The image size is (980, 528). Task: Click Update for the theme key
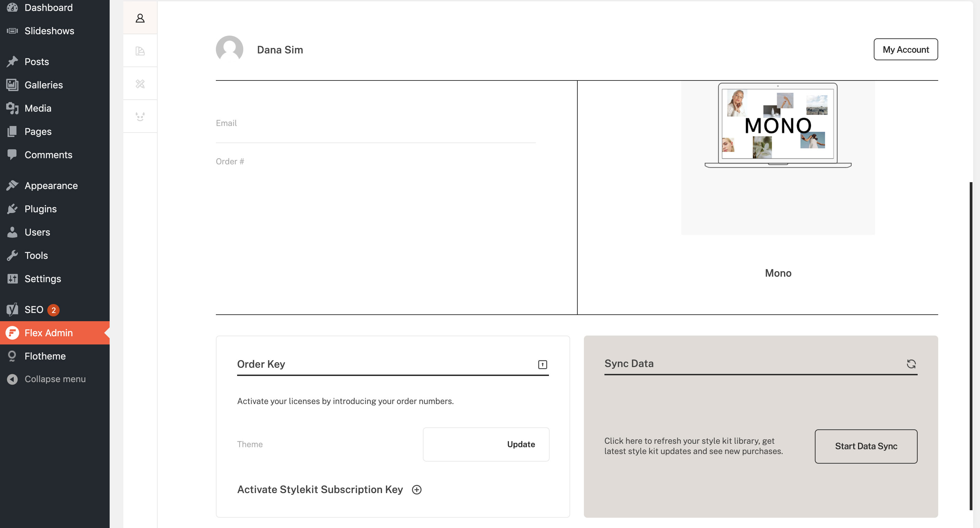[520, 444]
